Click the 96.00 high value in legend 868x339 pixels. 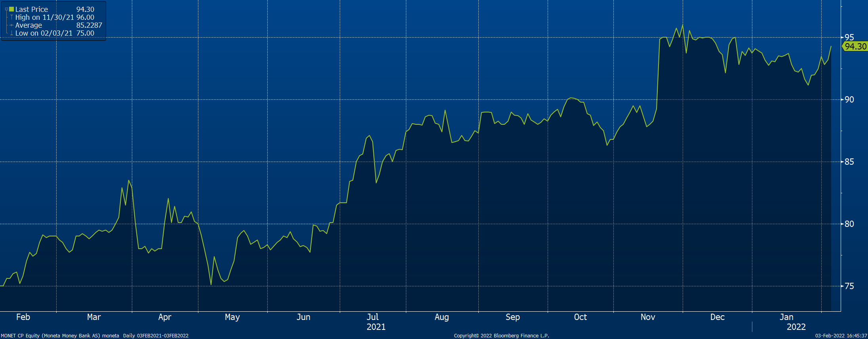pos(85,17)
